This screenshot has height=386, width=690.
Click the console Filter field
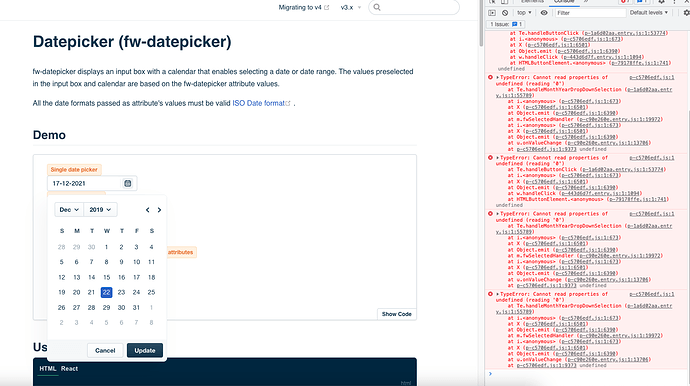[590, 13]
